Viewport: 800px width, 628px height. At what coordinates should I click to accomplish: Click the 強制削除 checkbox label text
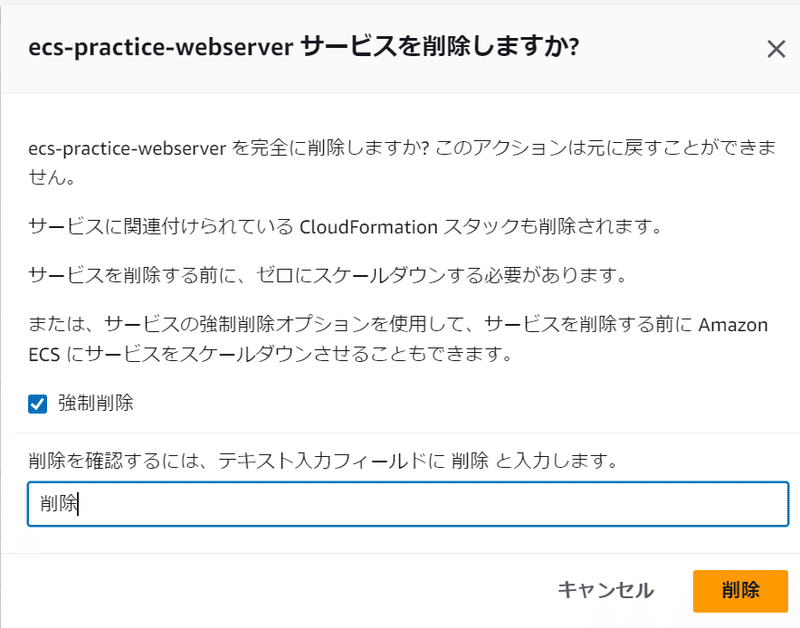[96, 404]
